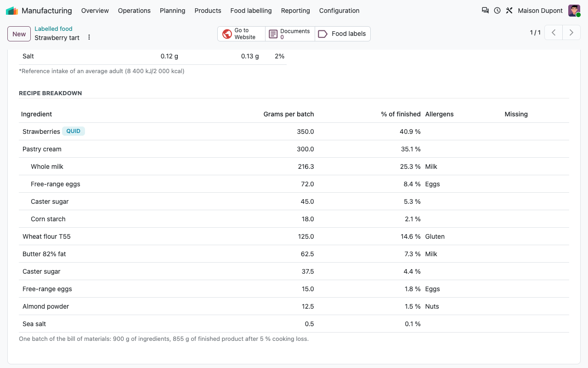Screen dimensions: 588x368
Task: Open the Food labels smart button
Action: (342, 34)
